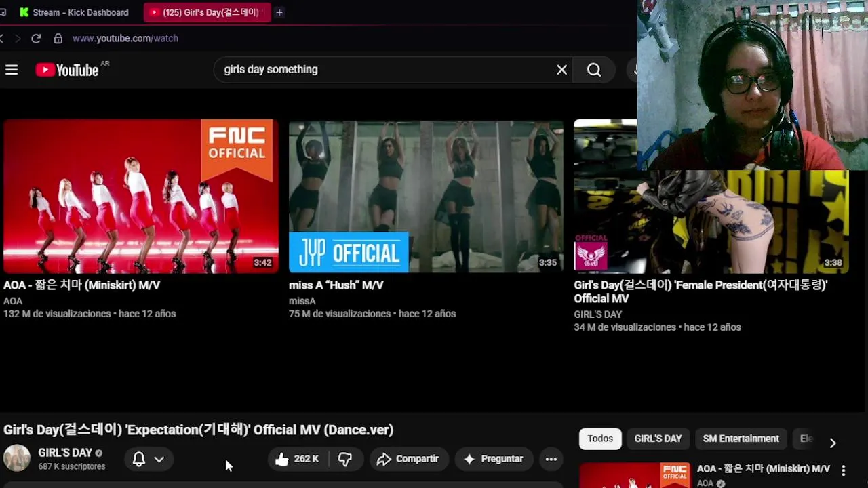Switch to Stream - Kick Dashboard tab
The width and height of the screenshot is (868, 488).
tap(73, 12)
